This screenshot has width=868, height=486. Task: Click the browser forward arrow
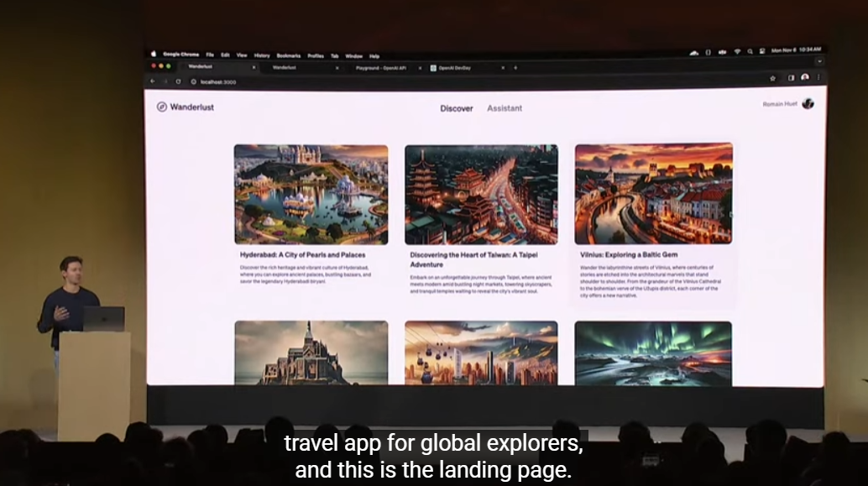[165, 81]
